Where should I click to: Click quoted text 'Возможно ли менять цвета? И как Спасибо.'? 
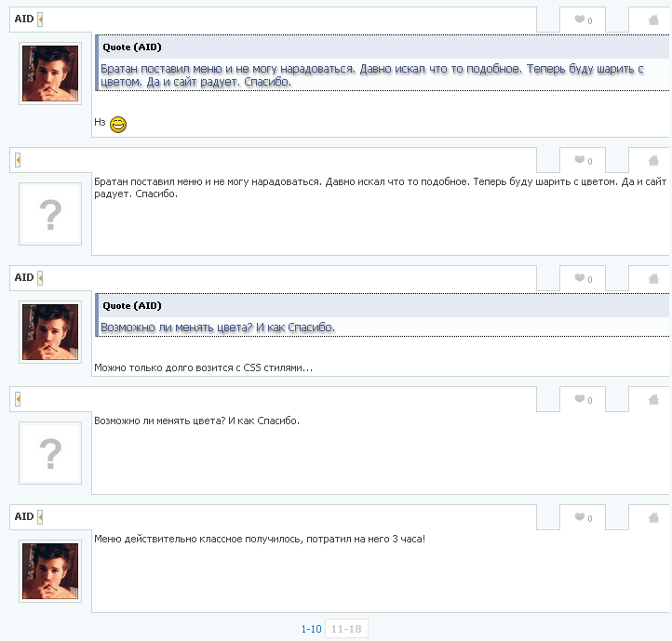218,327
